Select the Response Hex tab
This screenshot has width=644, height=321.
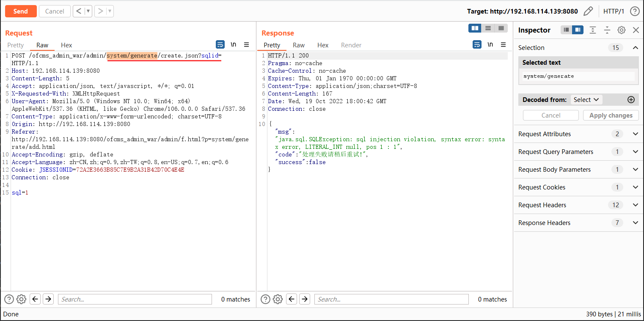pos(323,45)
